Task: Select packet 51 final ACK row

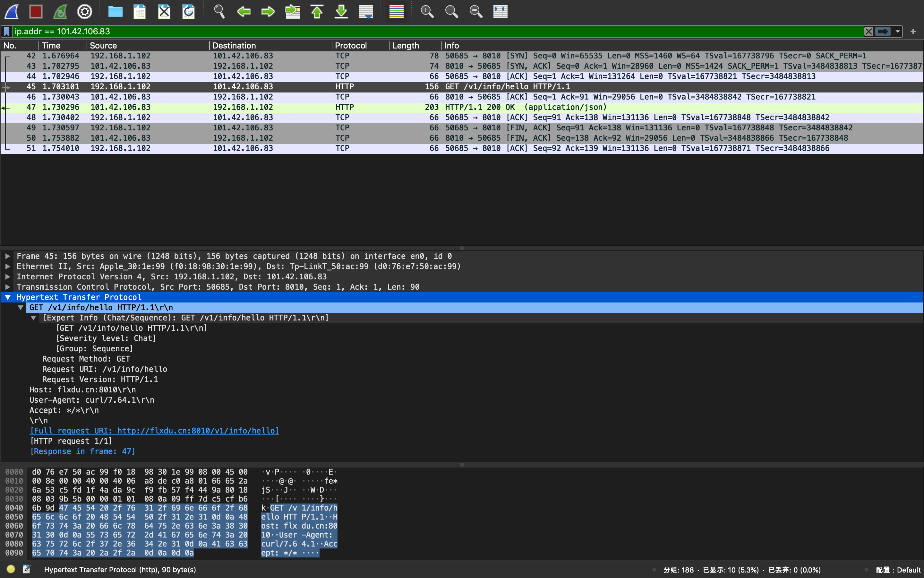Action: point(462,148)
